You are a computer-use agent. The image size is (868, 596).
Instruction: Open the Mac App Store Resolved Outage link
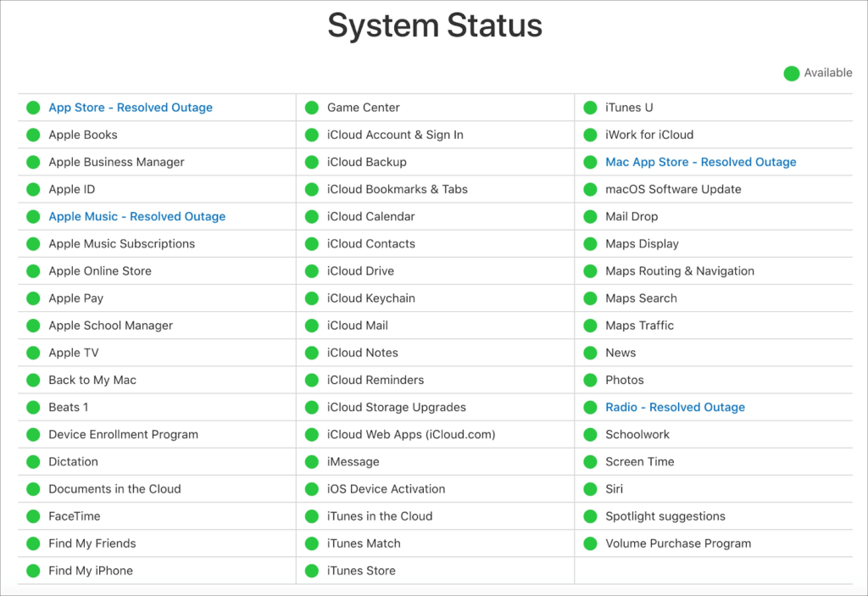pyautogui.click(x=700, y=162)
